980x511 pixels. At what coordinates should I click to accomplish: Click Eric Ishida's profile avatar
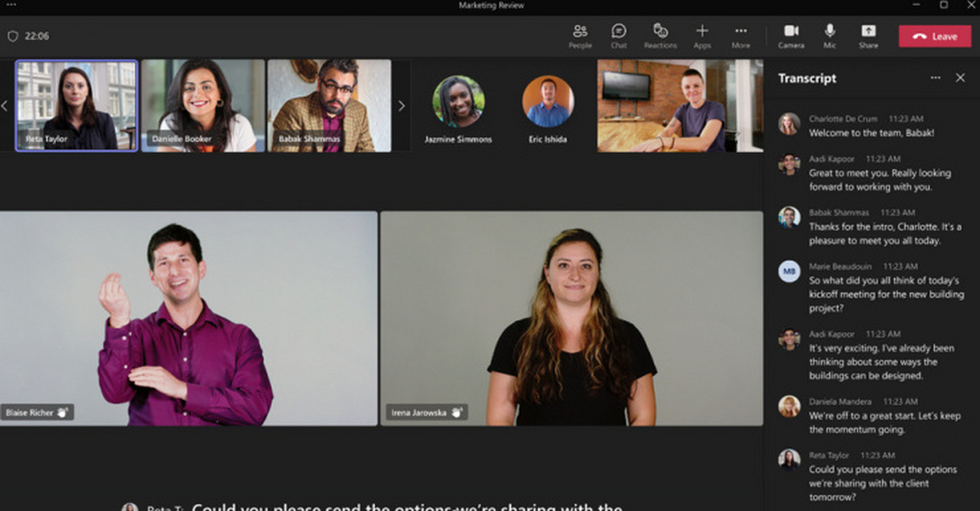548,101
